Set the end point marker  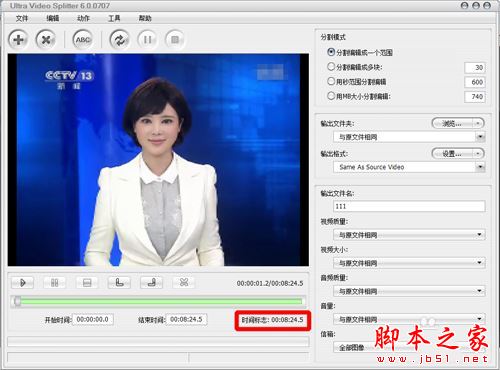152,283
